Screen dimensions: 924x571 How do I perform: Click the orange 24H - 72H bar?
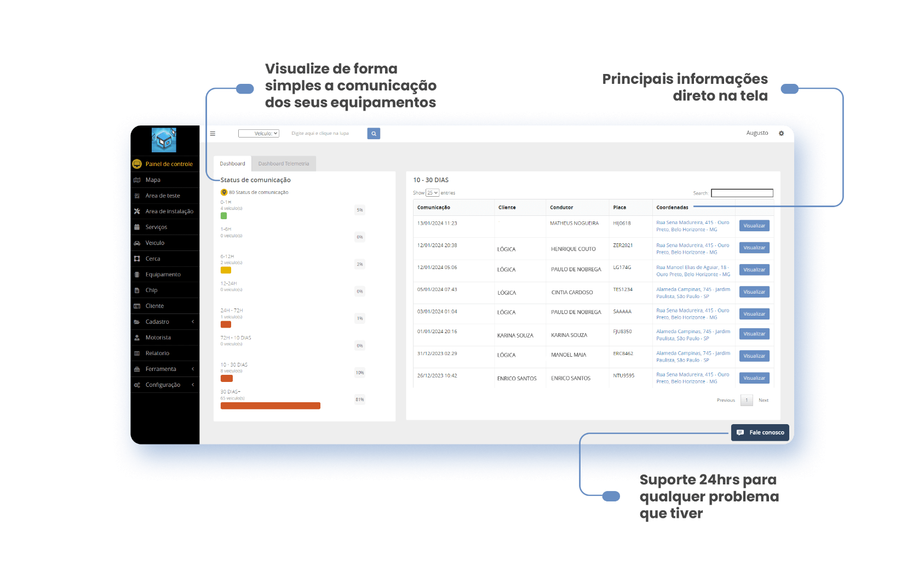pos(226,324)
